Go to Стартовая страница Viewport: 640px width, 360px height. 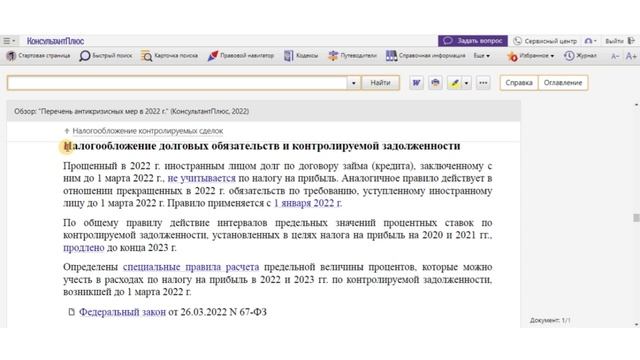tap(38, 56)
